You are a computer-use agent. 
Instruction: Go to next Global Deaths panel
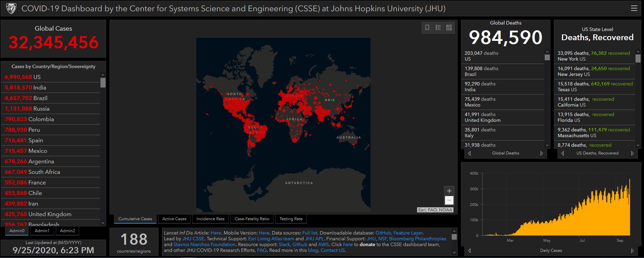click(x=542, y=154)
